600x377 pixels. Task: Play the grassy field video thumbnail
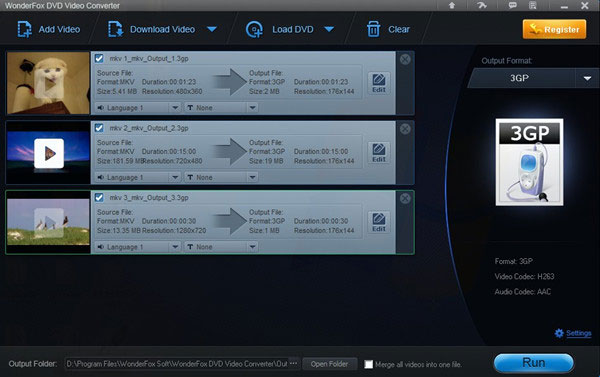coord(48,222)
